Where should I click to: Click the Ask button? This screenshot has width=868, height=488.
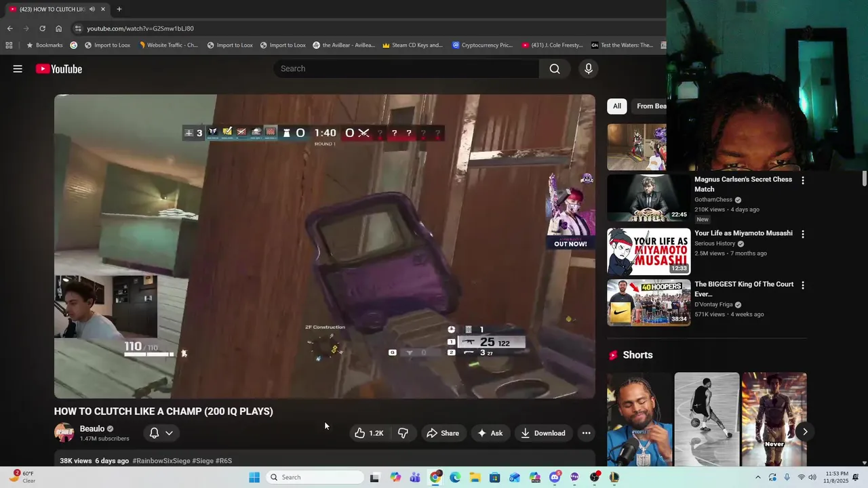point(490,433)
